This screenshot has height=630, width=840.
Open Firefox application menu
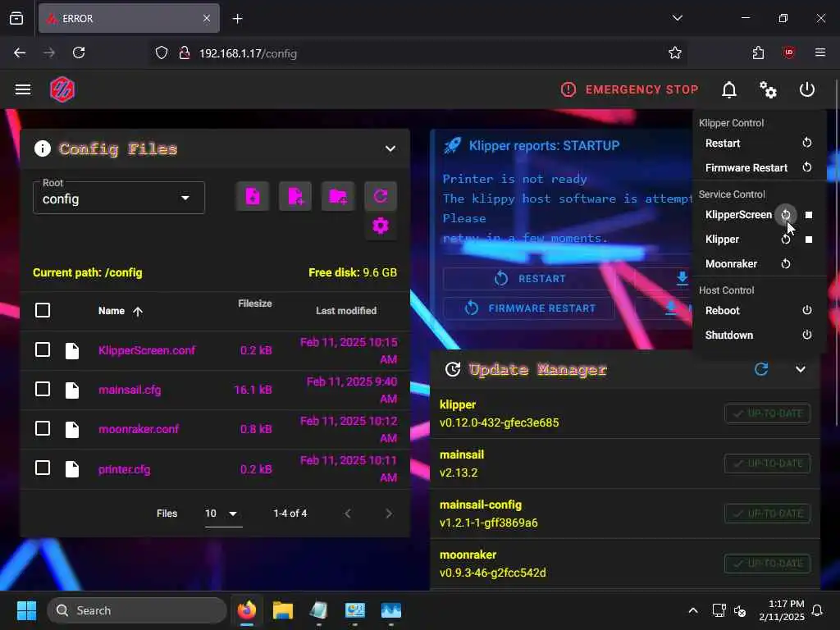point(820,52)
